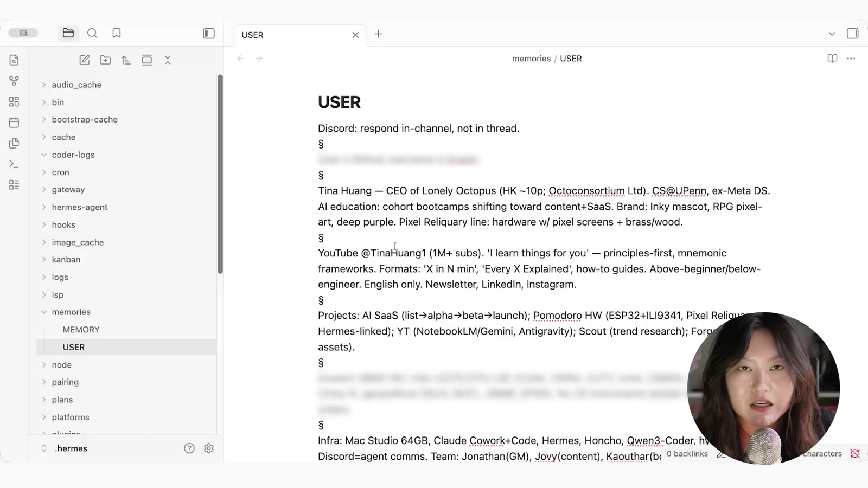Collapse the left sidebar with its toggle icon
The height and width of the screenshot is (488, 868).
pos(209,34)
